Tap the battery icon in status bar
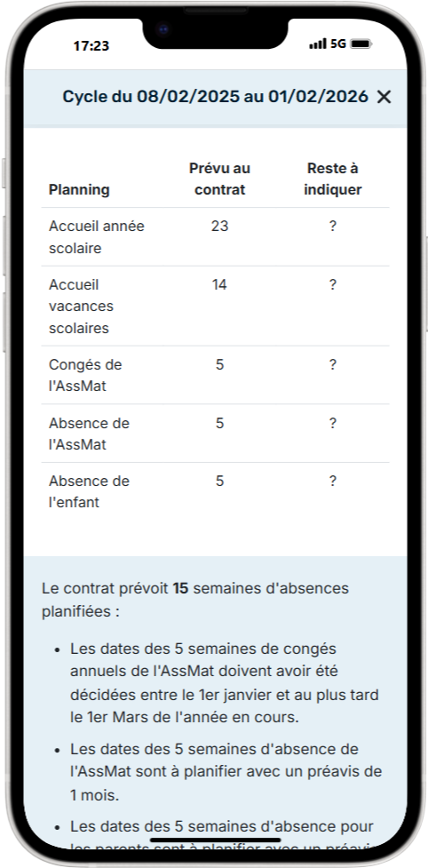Screen dimensions: 428x868 pyautogui.click(x=361, y=44)
